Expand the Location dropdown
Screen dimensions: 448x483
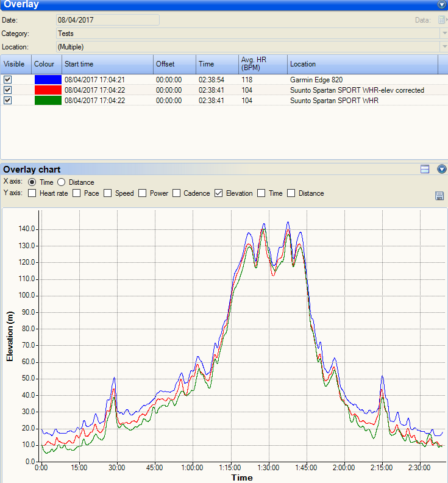[443, 46]
